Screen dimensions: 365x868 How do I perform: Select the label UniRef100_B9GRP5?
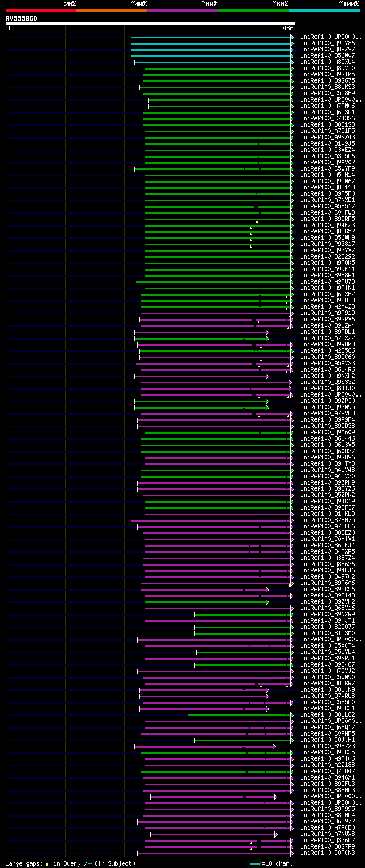coord(327,219)
